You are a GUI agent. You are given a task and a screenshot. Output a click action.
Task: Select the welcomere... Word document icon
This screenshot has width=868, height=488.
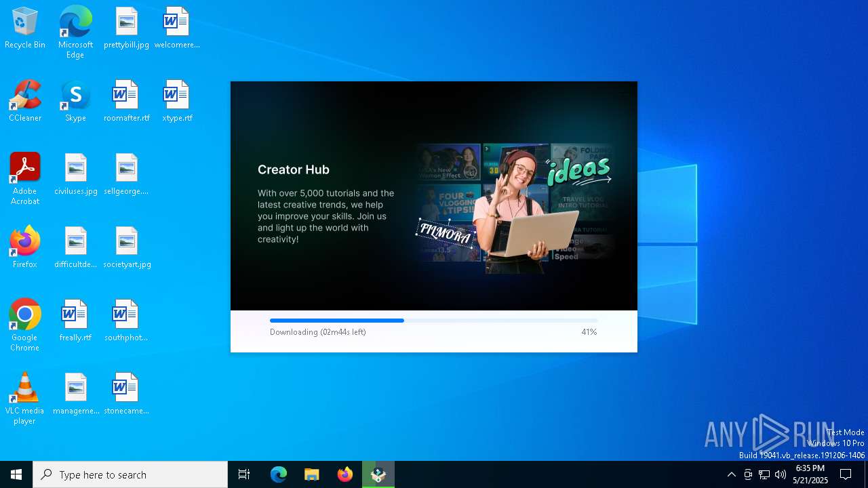[177, 28]
